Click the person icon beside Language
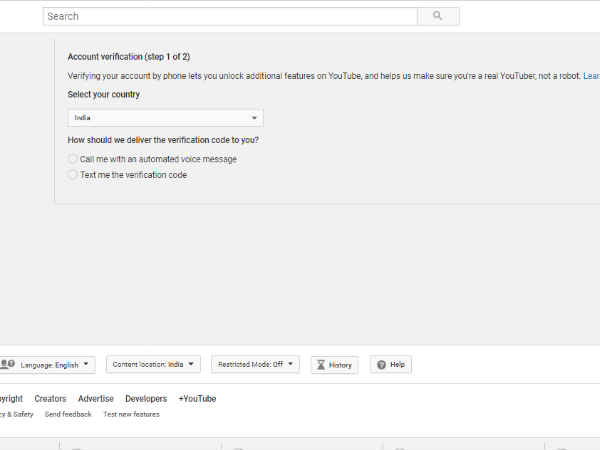The width and height of the screenshot is (600, 450). (7, 365)
